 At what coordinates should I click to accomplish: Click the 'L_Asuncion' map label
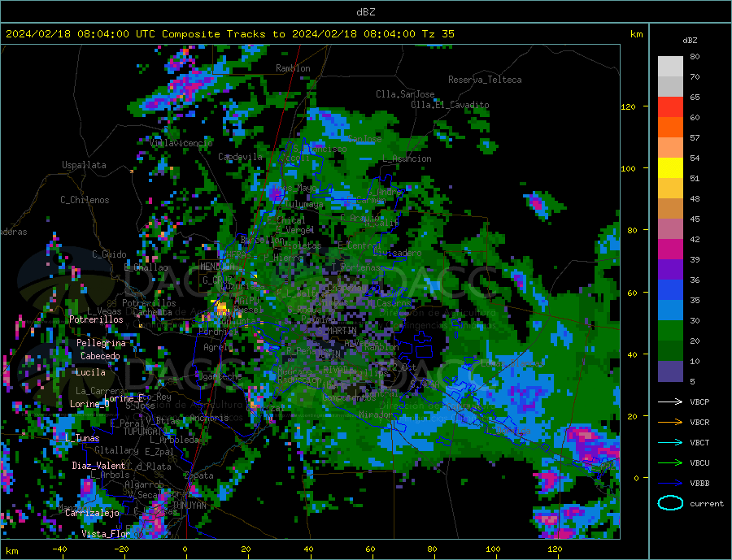(407, 158)
